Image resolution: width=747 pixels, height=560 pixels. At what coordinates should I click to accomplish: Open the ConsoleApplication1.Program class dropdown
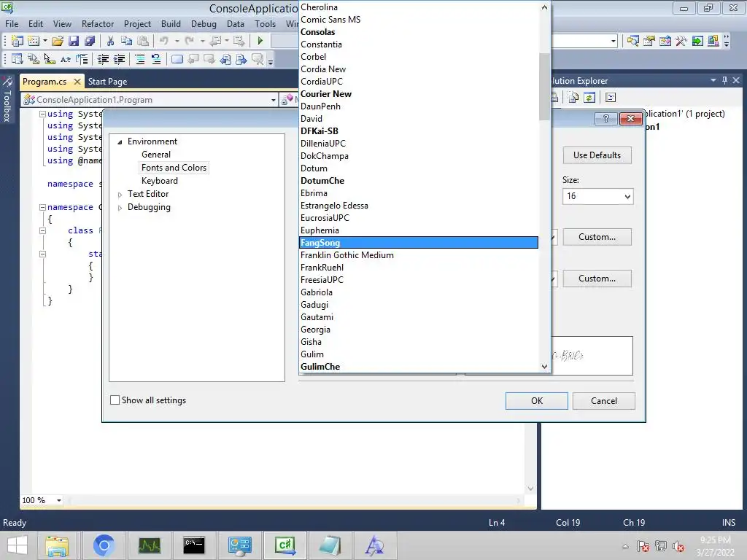(274, 100)
